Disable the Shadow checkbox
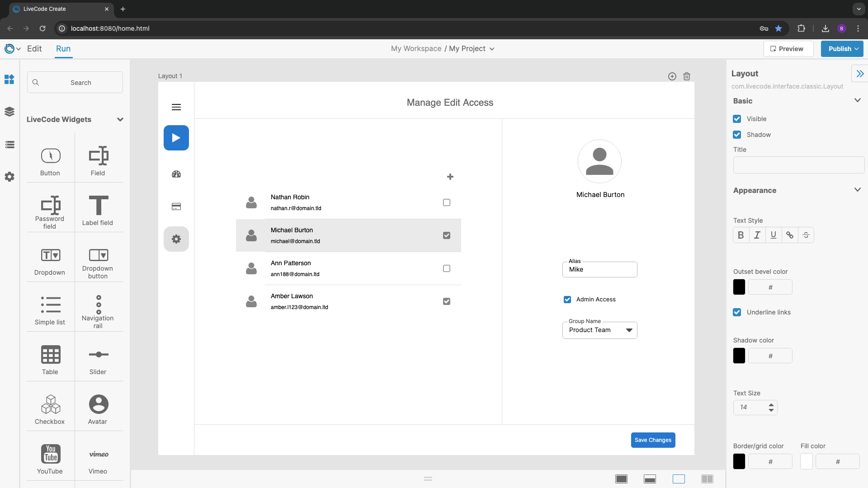The image size is (868, 488). coord(737,135)
